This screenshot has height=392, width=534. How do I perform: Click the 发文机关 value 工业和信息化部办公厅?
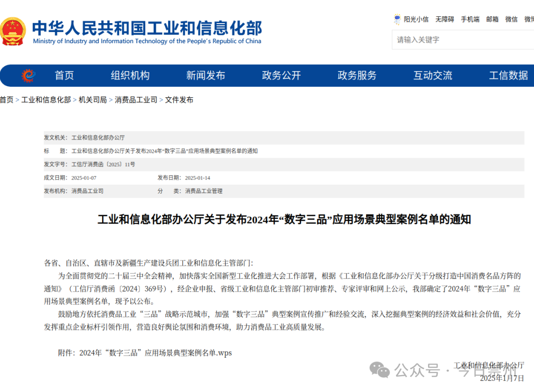pyautogui.click(x=98, y=137)
